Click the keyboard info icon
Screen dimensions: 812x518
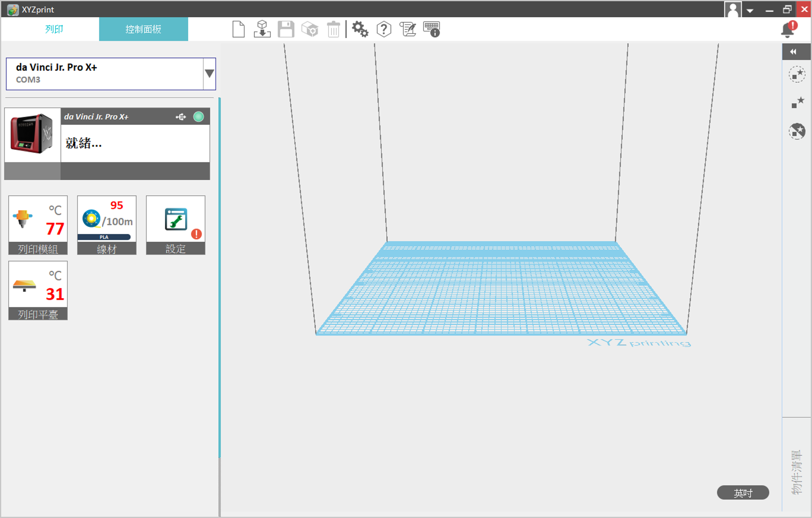click(x=431, y=29)
